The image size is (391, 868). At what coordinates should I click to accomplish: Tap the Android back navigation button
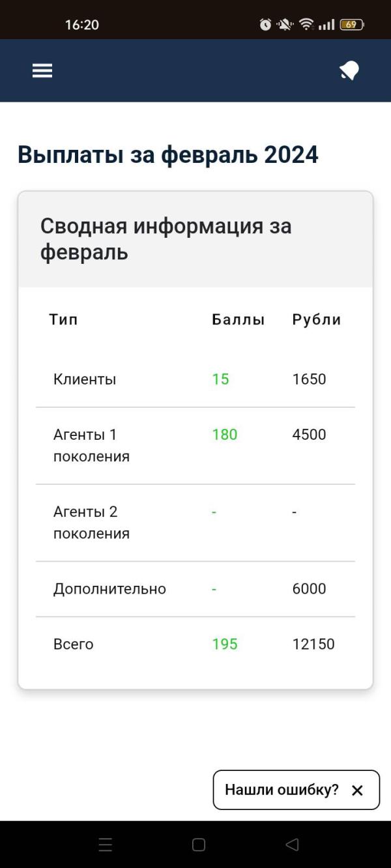[292, 845]
